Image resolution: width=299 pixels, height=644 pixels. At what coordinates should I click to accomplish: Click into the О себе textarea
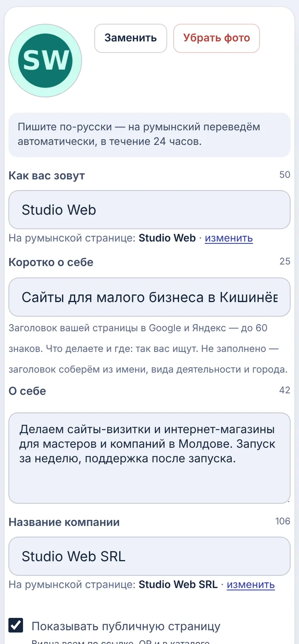click(149, 458)
